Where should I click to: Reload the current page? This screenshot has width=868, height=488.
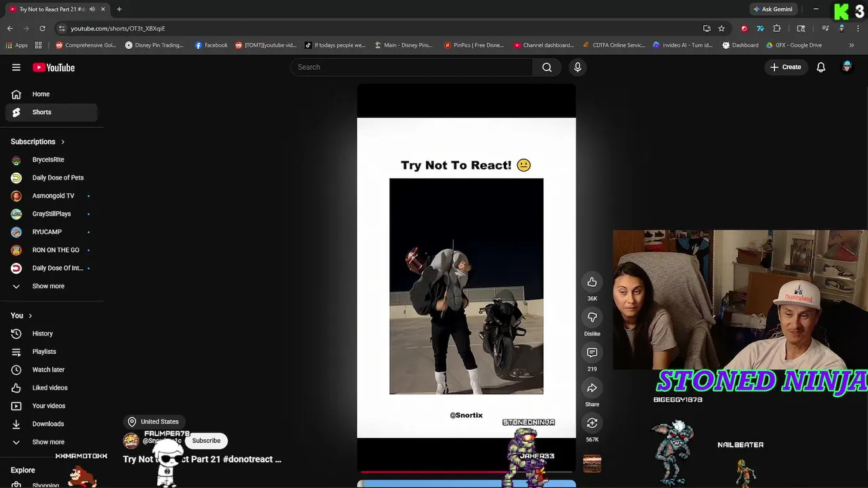point(42,28)
